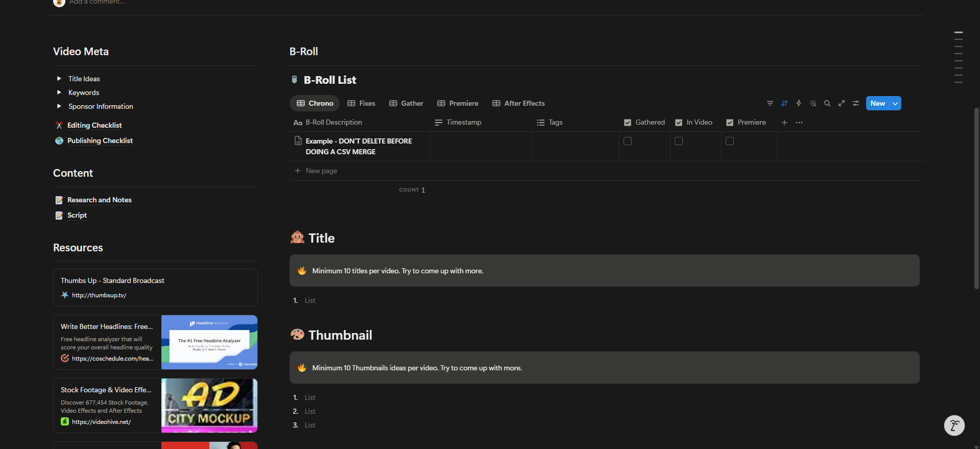
Task: Click the monkey emoji beside Title heading
Action: [297, 238]
